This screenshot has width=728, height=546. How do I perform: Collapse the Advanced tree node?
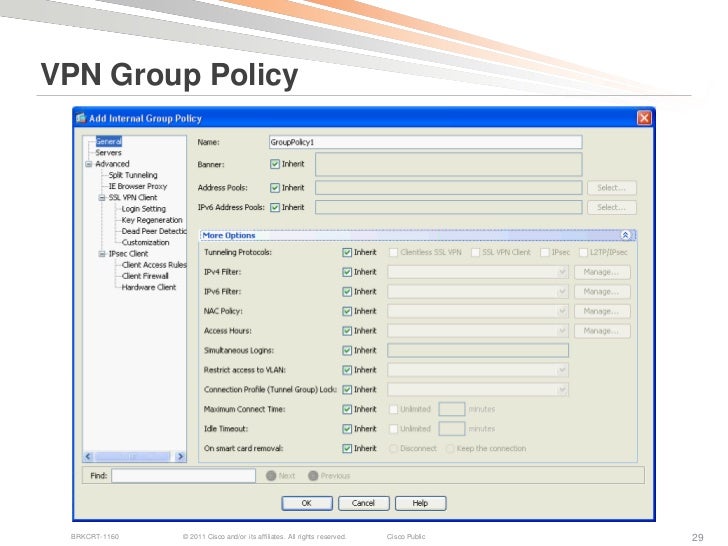[89, 164]
